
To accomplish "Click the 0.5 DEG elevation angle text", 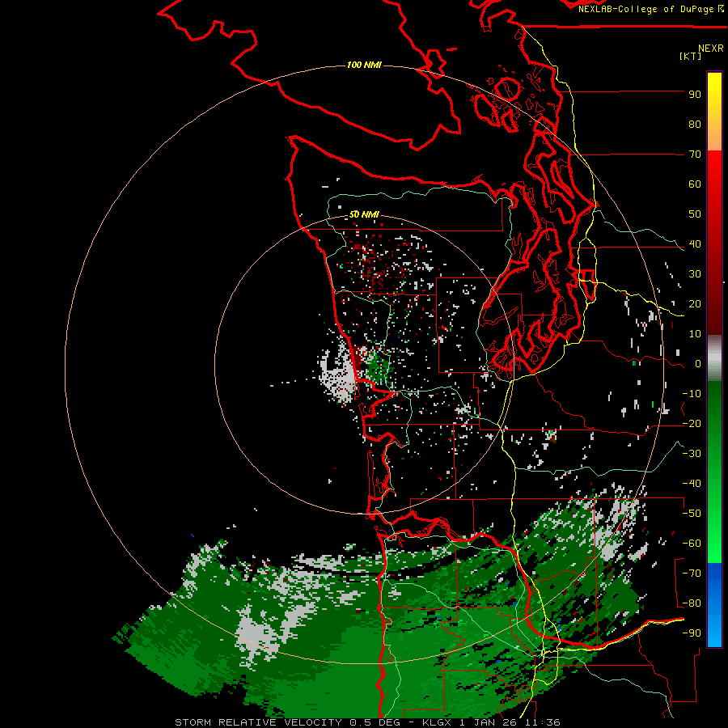I will (375, 722).
